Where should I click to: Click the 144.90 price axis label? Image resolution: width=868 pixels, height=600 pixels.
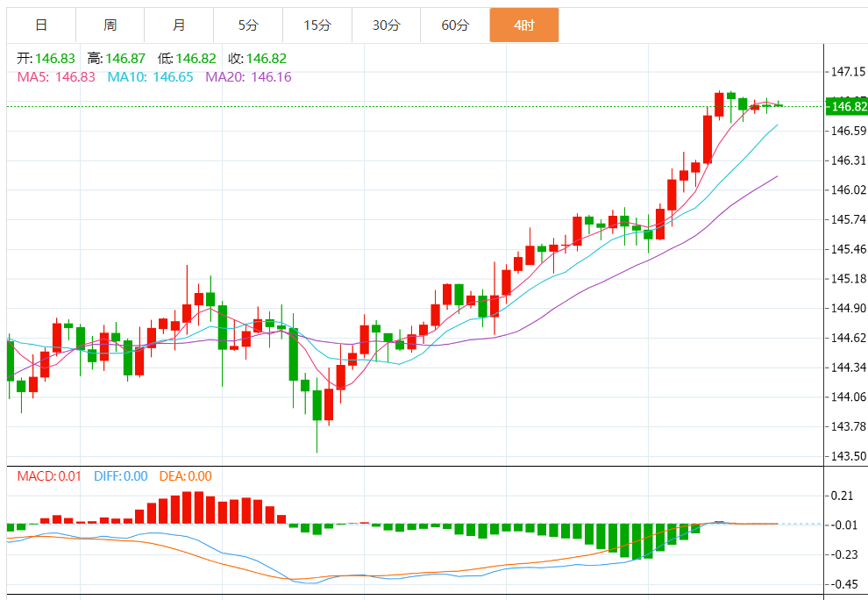[848, 308]
